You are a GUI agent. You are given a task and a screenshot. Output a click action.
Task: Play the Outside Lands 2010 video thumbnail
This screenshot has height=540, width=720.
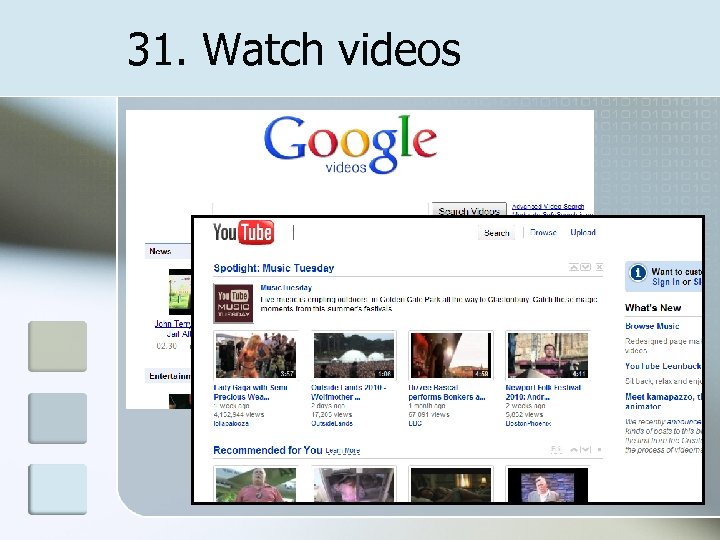(x=354, y=355)
